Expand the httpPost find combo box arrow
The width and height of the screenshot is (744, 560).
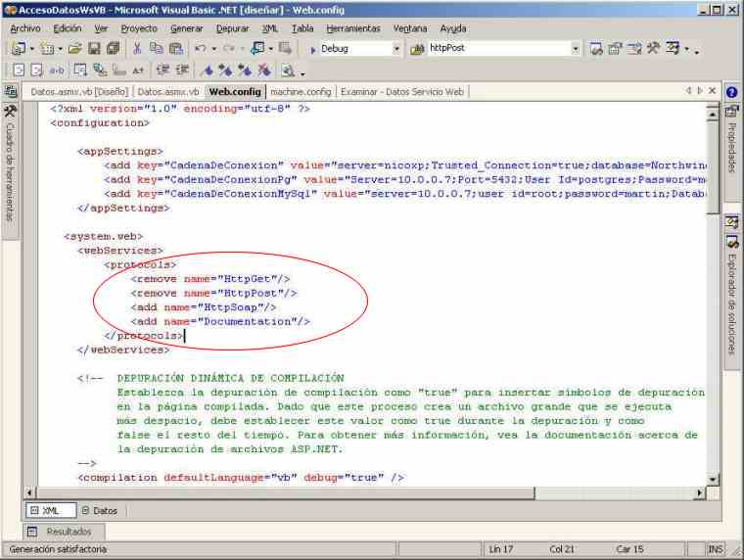click(575, 49)
